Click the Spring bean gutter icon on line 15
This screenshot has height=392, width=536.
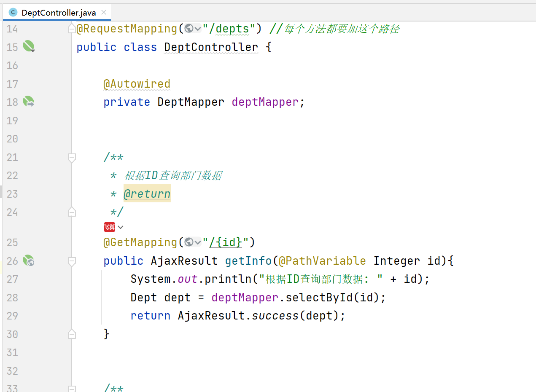point(29,46)
